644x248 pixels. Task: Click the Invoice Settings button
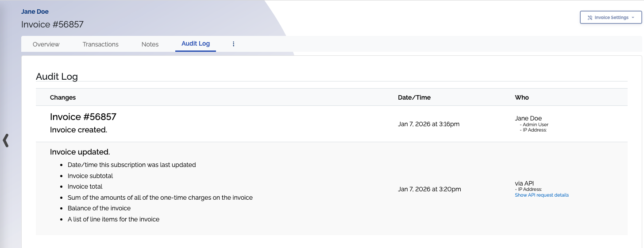610,18
